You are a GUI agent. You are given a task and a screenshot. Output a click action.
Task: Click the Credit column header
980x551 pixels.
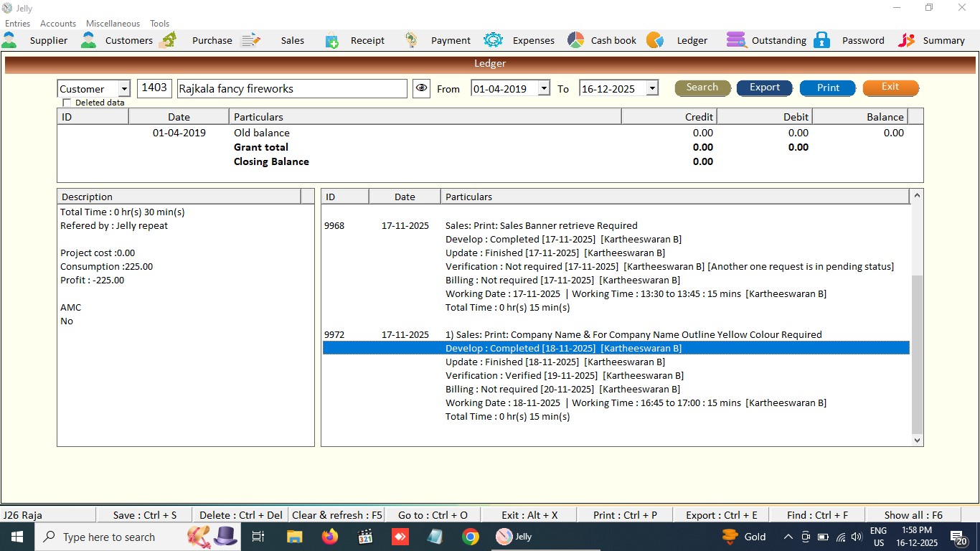[669, 116]
